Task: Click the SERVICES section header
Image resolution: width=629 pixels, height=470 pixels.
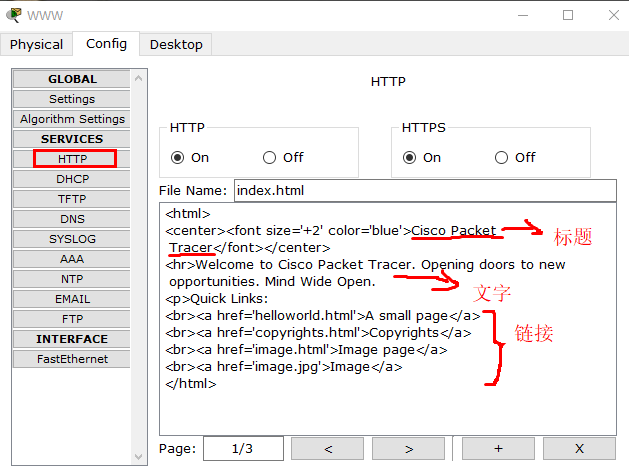Action: coord(72,139)
